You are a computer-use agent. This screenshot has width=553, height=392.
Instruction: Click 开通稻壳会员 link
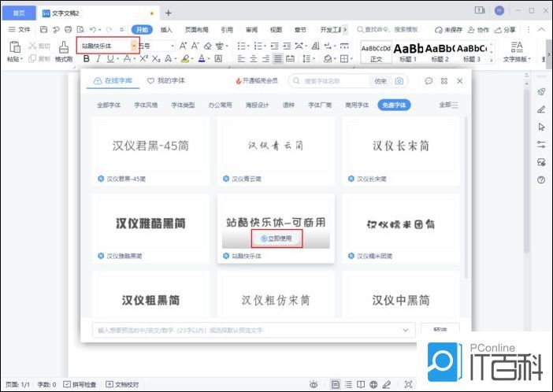coord(257,81)
